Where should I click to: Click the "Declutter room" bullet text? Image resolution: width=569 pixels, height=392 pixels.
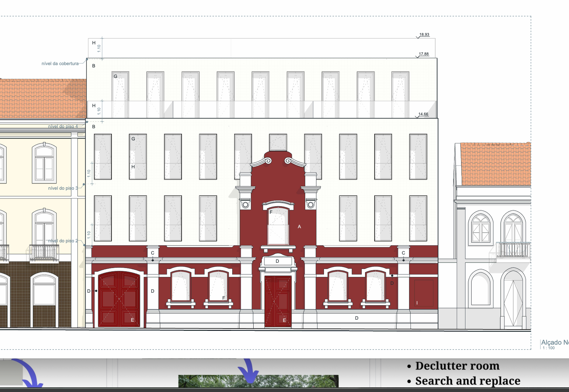point(457,366)
